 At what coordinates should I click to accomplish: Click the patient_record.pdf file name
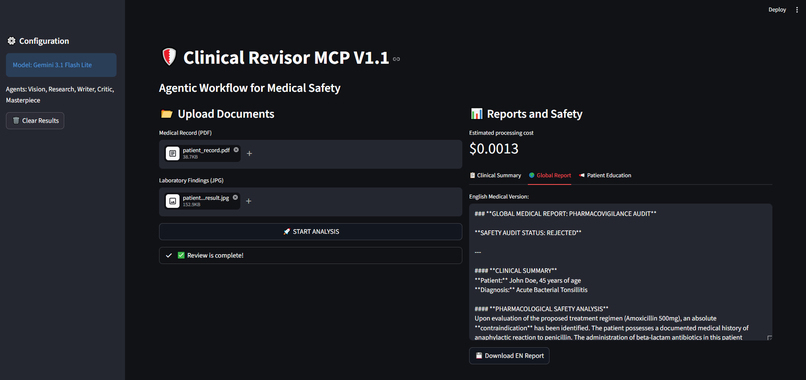(x=206, y=150)
